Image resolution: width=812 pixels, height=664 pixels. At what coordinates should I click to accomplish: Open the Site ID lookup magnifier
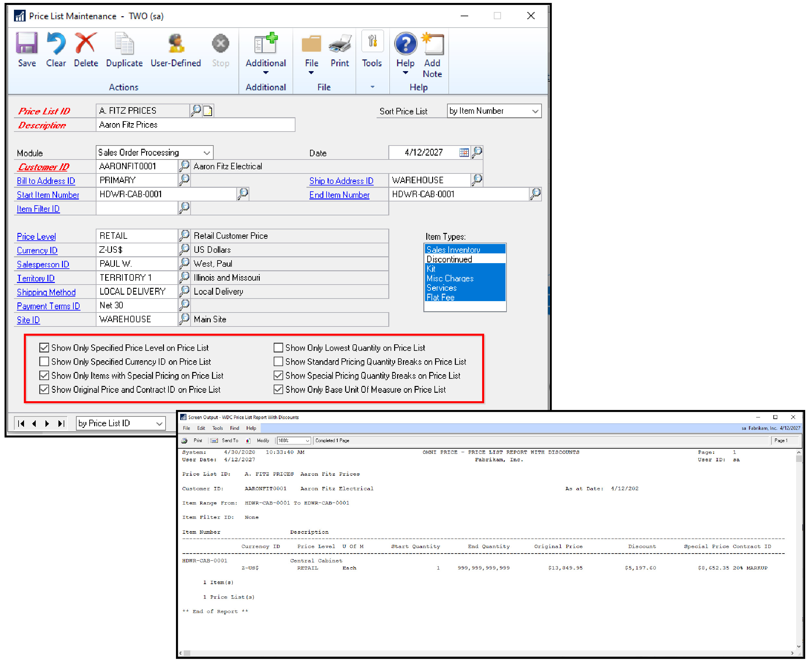pyautogui.click(x=184, y=319)
